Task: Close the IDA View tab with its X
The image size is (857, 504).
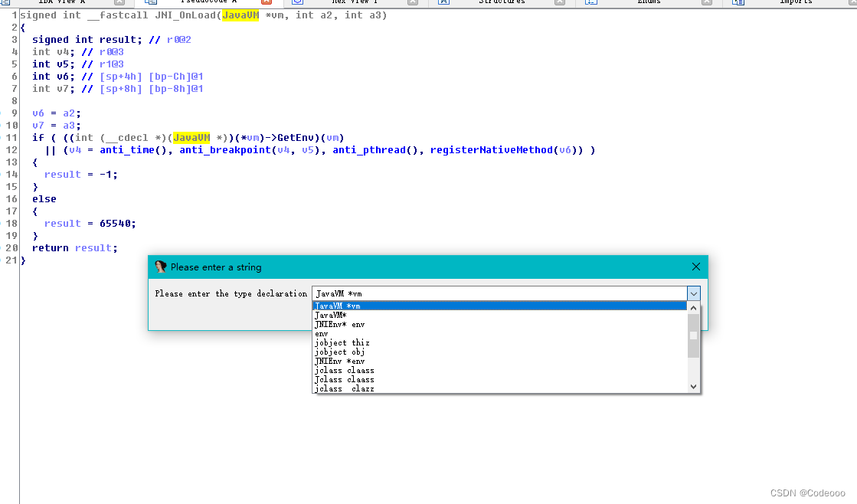Action: pyautogui.click(x=119, y=2)
